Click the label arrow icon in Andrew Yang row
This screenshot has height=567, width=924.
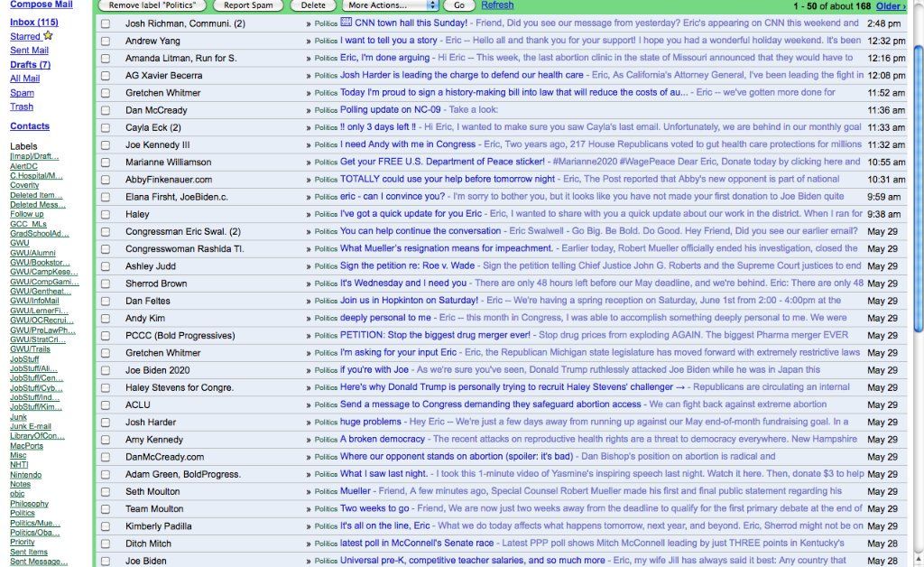tap(309, 42)
